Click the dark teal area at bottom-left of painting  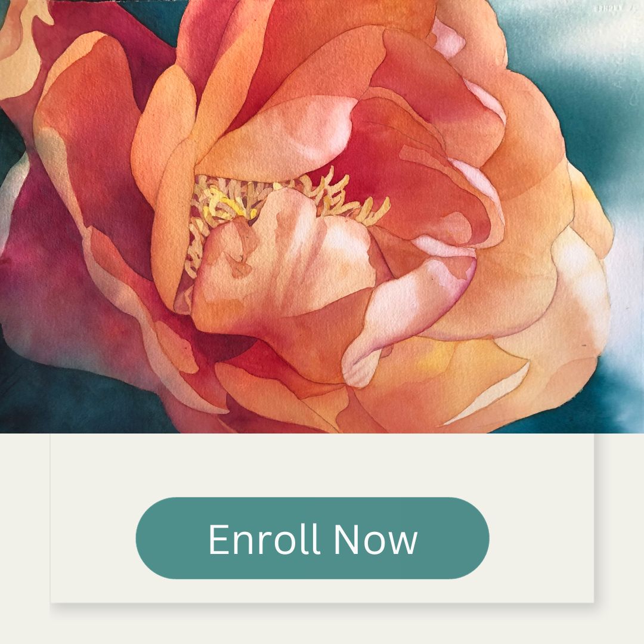pos(61,398)
